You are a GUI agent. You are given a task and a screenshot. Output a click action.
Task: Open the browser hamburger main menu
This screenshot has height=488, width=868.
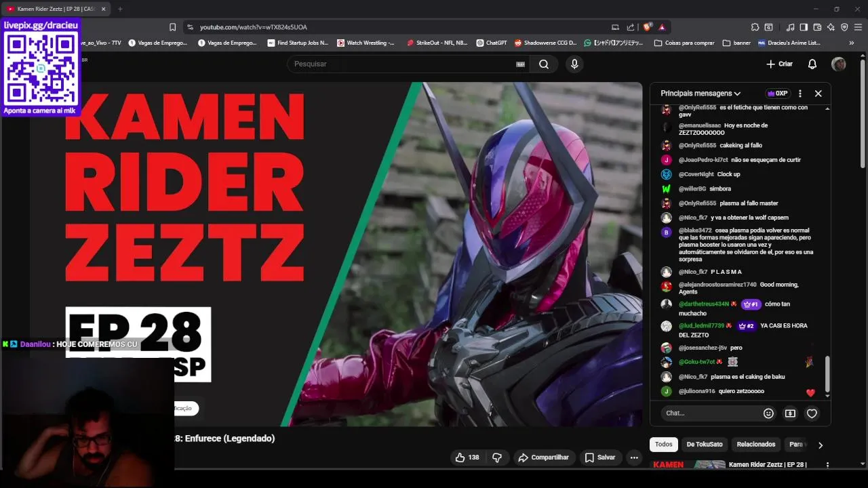858,27
